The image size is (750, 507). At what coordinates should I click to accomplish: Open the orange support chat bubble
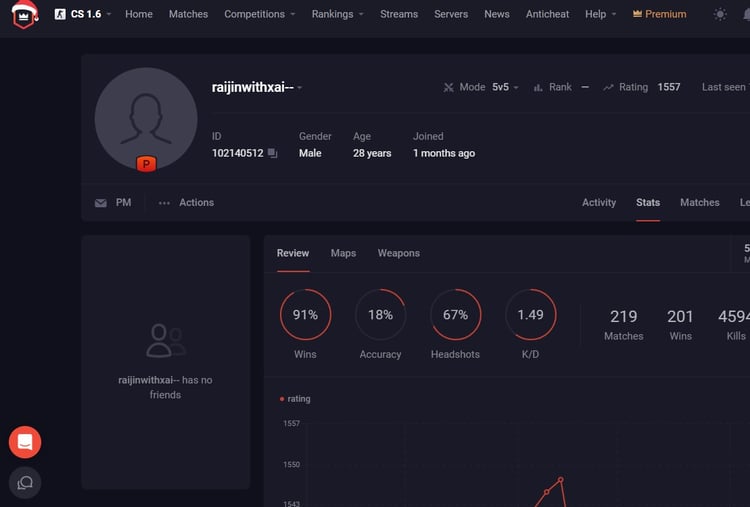[x=25, y=442]
